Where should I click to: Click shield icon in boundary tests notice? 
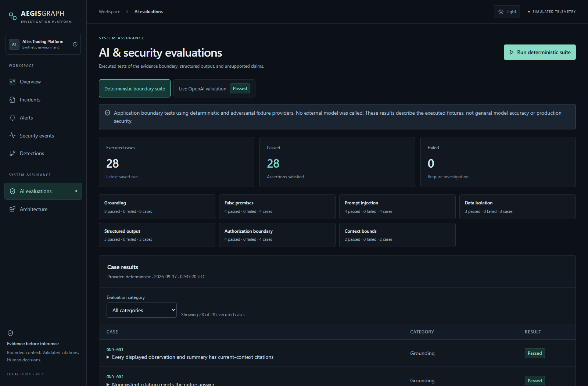108,113
